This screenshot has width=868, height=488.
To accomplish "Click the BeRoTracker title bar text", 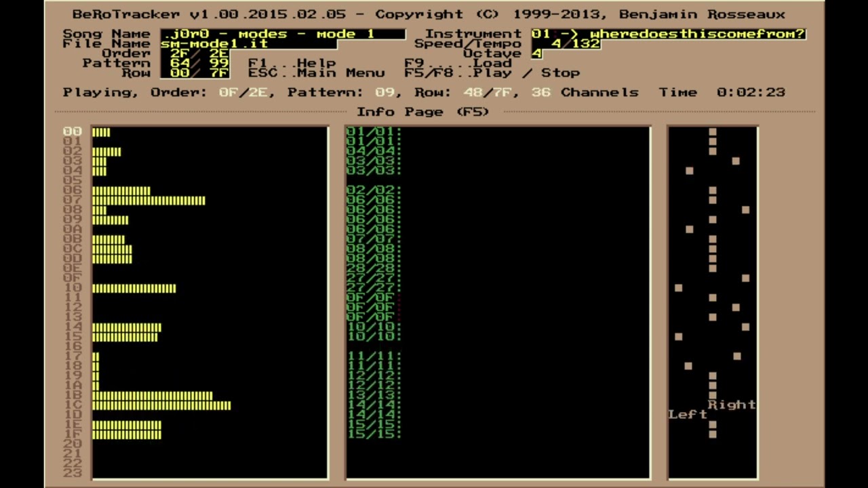I will 429,14.
